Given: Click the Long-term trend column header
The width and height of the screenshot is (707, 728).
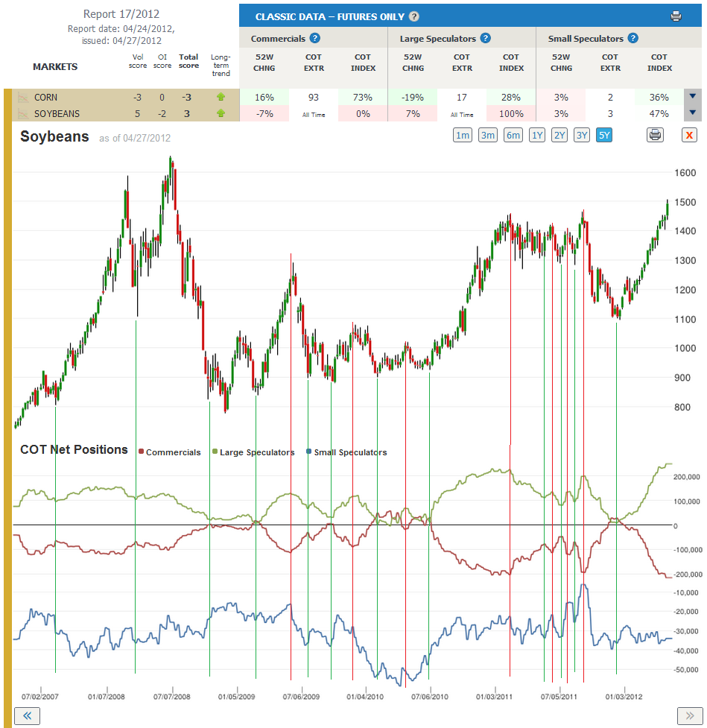Looking at the screenshot, I should click(x=221, y=65).
